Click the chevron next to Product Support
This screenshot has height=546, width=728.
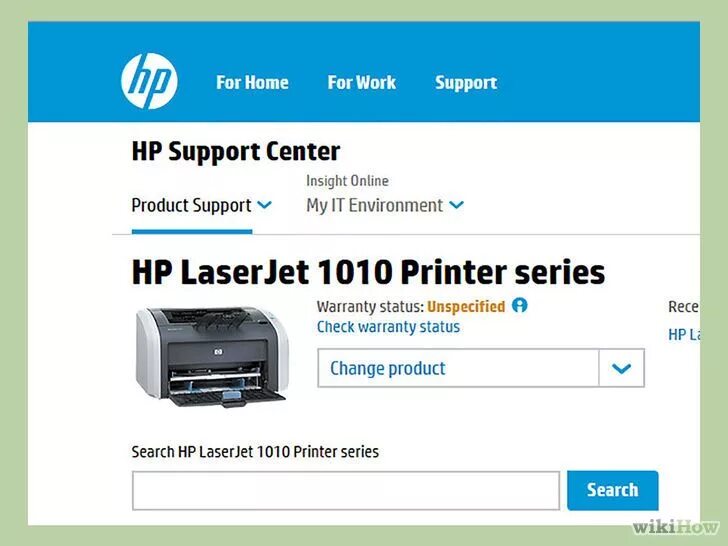pos(264,205)
